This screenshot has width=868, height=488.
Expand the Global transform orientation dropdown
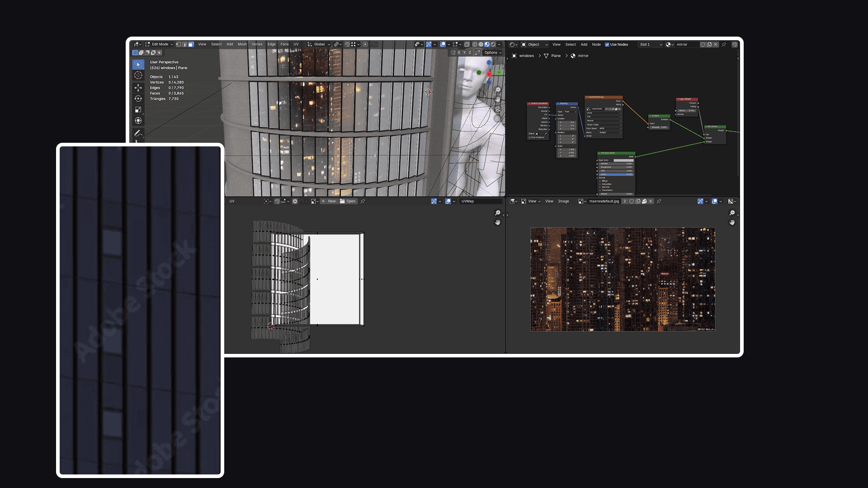(319, 44)
